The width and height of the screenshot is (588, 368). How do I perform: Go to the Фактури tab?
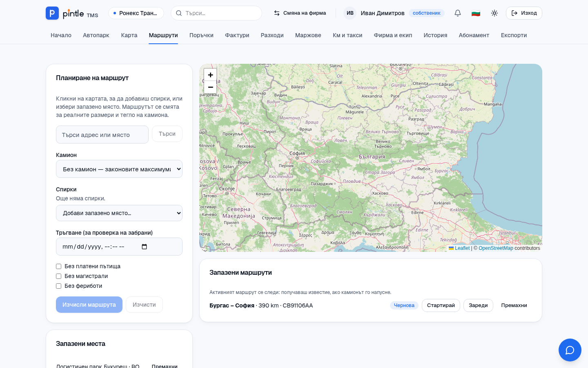coord(237,35)
